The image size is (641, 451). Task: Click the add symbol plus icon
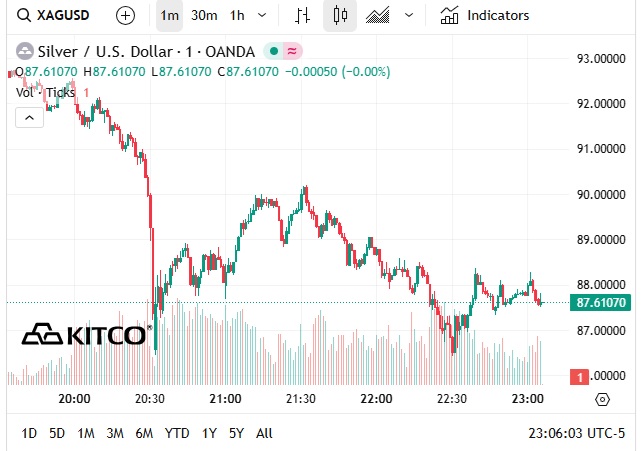point(125,16)
